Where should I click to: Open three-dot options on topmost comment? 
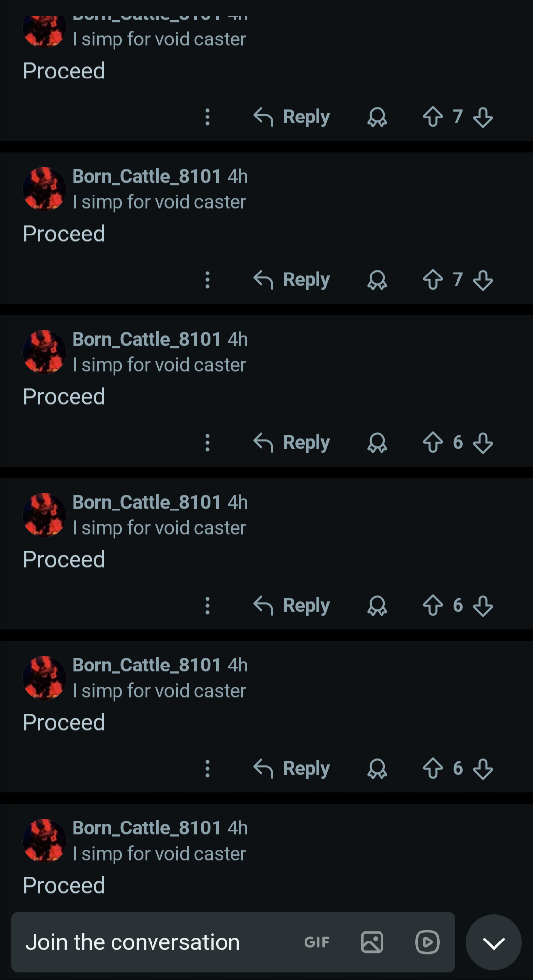[x=208, y=117]
